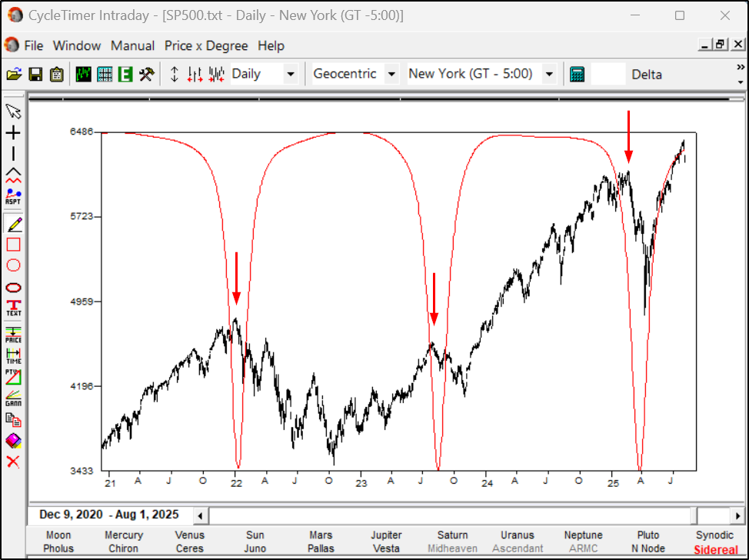
Task: Open the Daily timeframe dropdown
Action: tap(290, 73)
